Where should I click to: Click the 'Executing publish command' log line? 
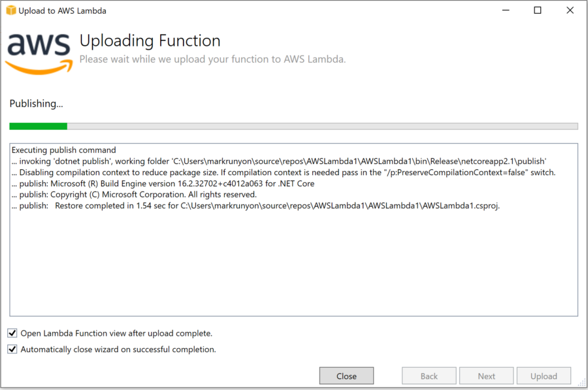(64, 150)
